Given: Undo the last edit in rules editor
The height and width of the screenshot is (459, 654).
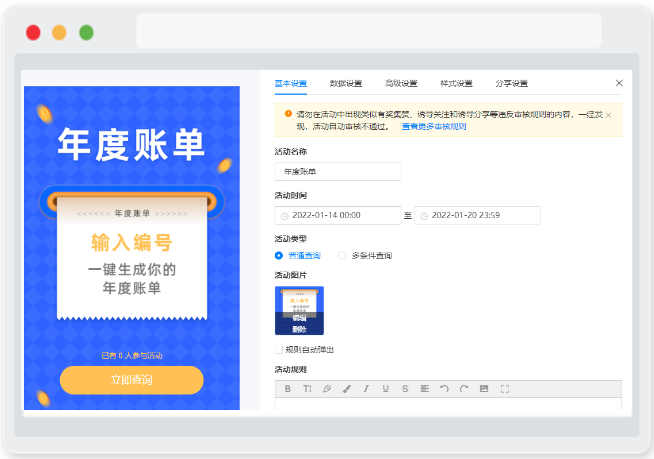Looking at the screenshot, I should 444,388.
